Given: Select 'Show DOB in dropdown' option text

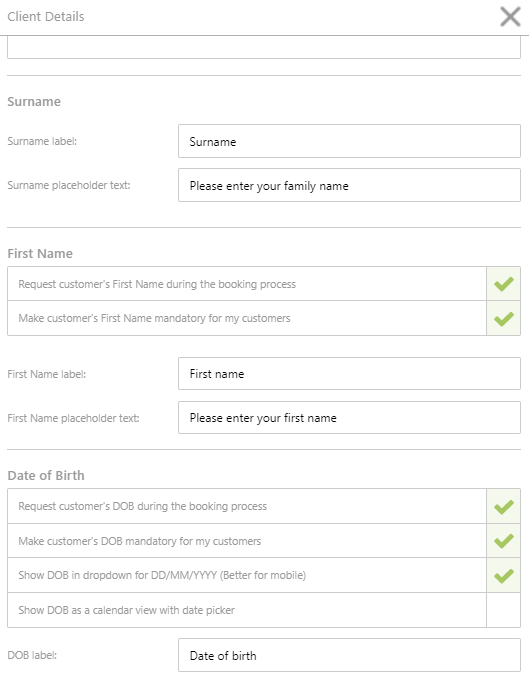Looking at the screenshot, I should click(162, 576).
